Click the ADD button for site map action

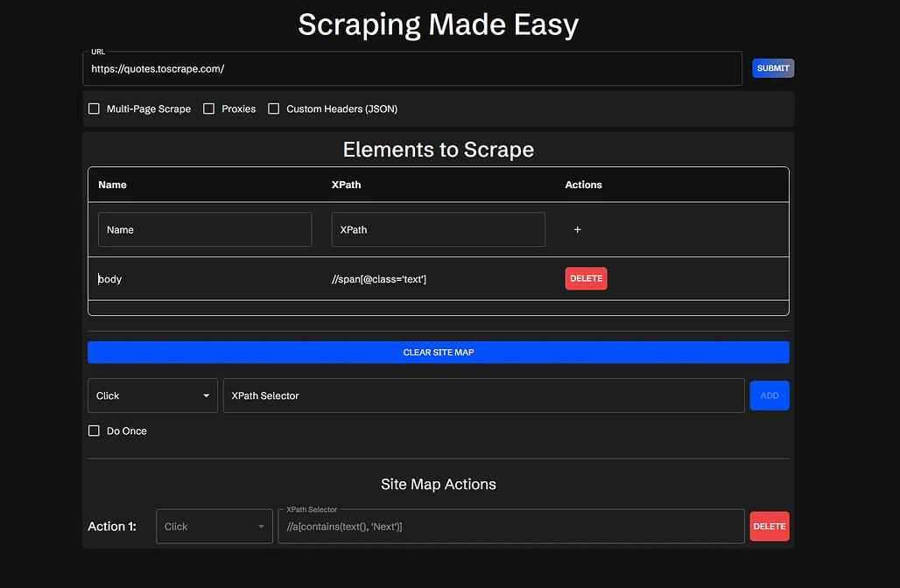click(x=769, y=395)
